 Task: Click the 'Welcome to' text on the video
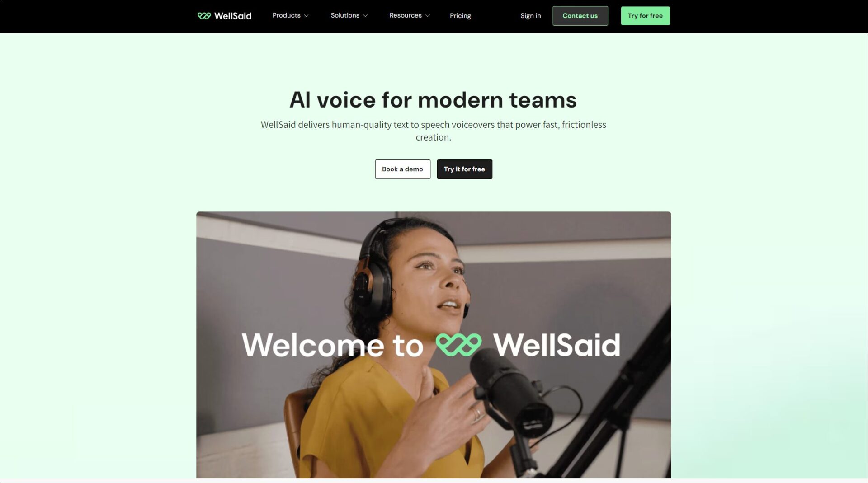[332, 345]
